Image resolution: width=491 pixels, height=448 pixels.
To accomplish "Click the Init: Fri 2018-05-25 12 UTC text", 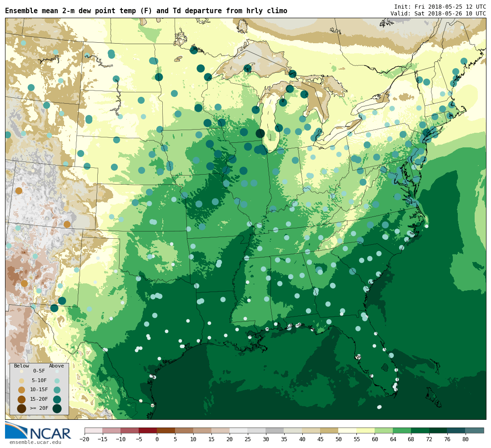I will coord(440,6).
